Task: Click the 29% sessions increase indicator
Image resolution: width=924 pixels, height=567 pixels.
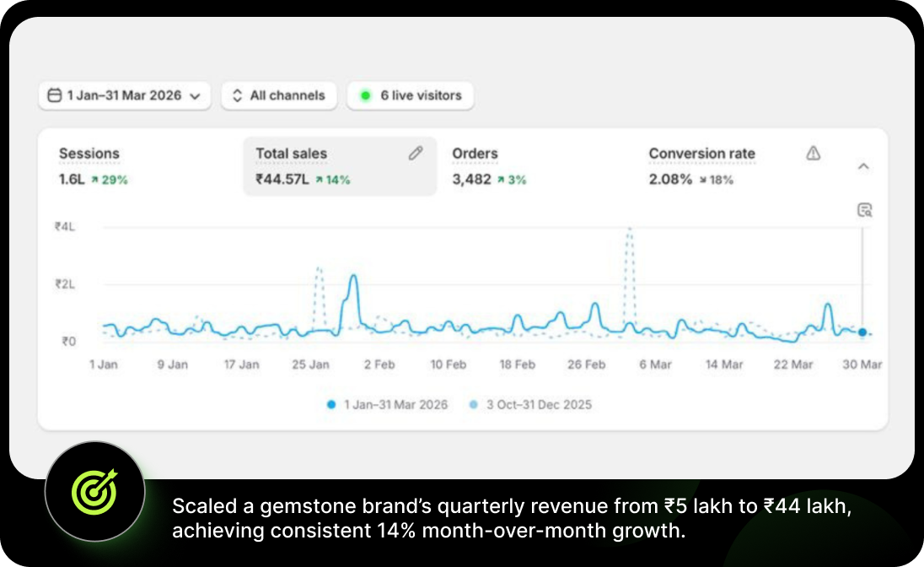Action: (x=109, y=180)
